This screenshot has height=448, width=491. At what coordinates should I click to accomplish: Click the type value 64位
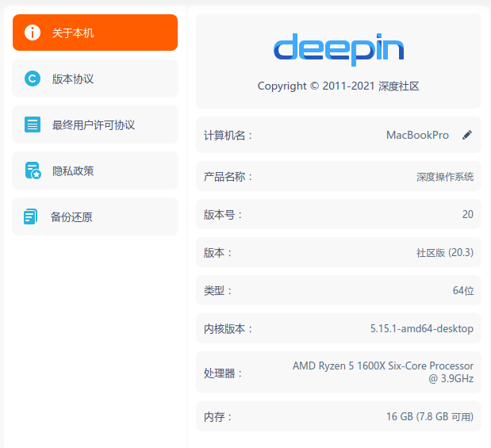tap(463, 290)
